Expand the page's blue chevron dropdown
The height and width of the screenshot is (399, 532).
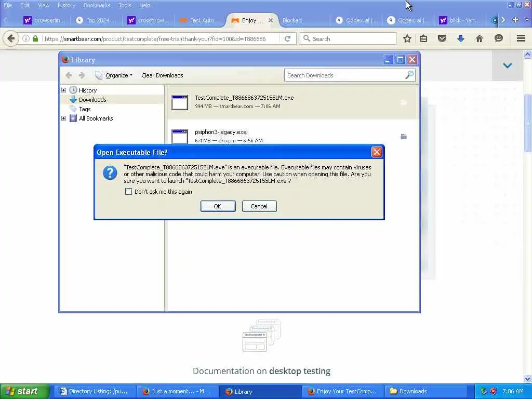[x=508, y=65]
